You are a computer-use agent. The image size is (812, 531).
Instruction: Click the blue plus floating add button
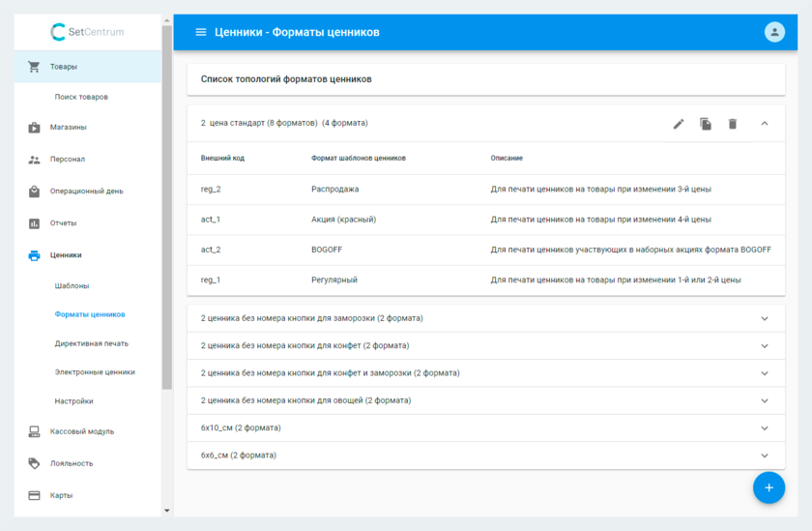[x=768, y=487]
